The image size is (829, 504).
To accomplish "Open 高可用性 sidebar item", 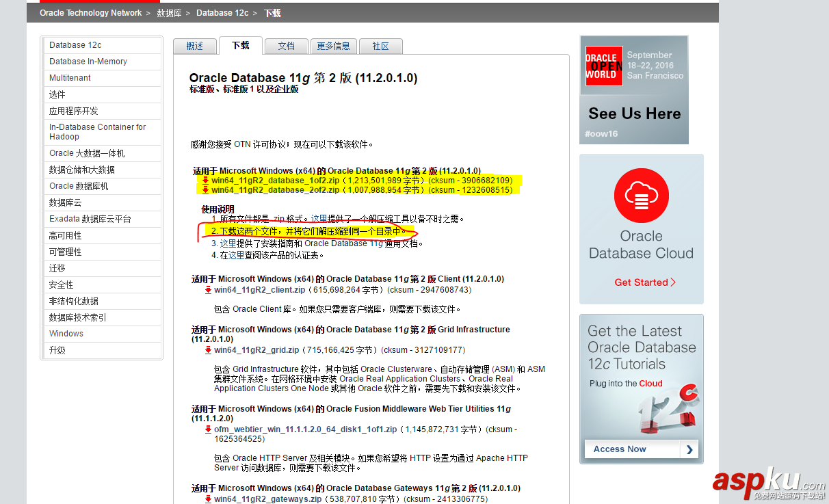I will [102, 235].
